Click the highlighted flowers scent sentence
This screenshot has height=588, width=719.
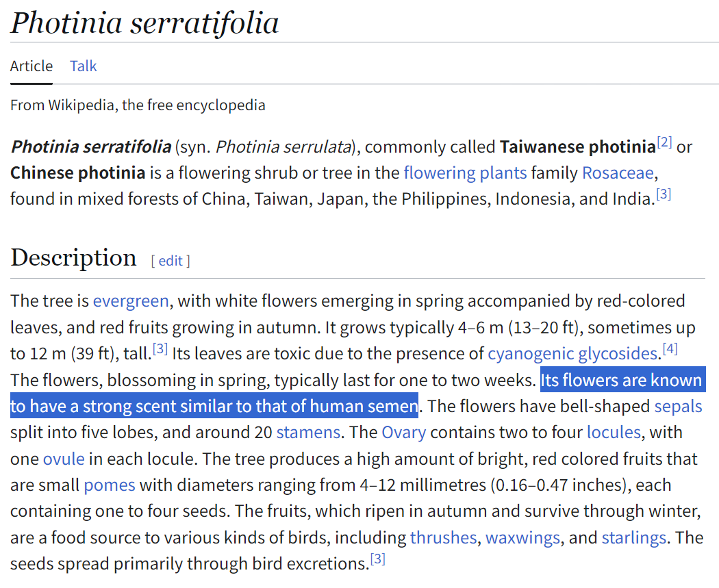357,393
